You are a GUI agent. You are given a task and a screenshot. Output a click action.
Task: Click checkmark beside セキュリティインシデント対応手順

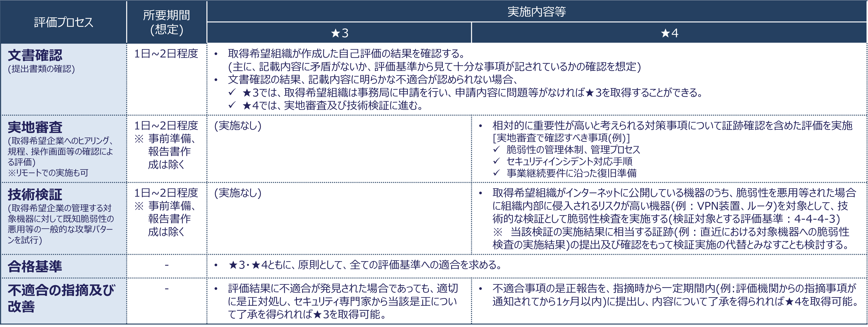pyautogui.click(x=496, y=161)
